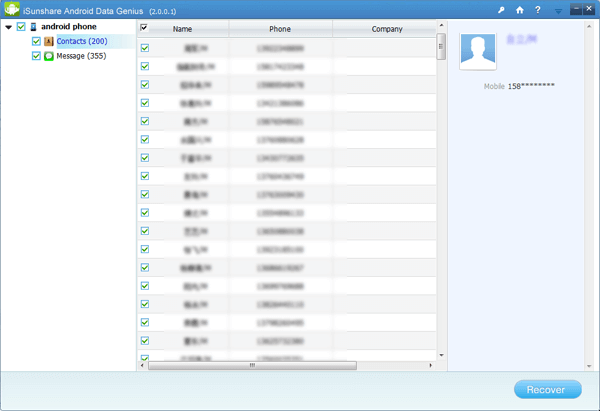Uncheck the fifth contact row checkbox

coord(145,121)
